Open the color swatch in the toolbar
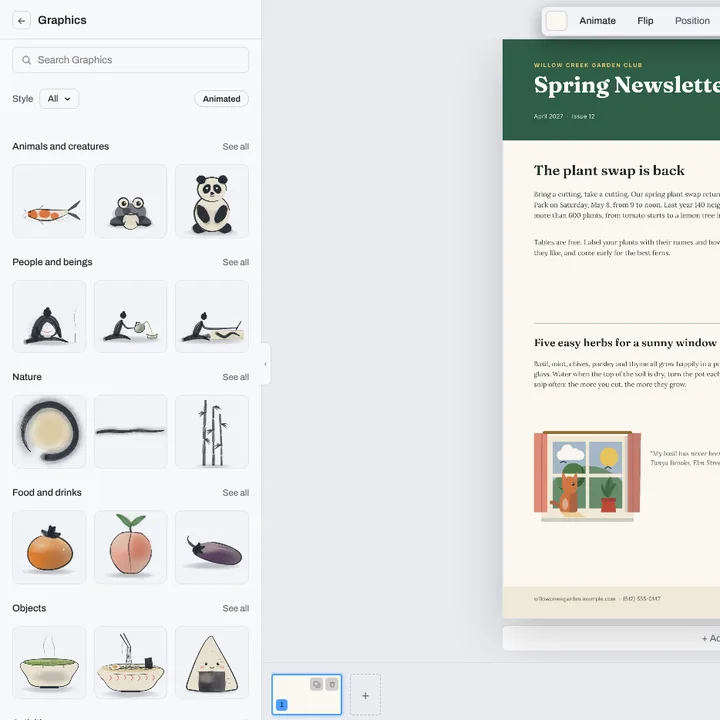The height and width of the screenshot is (720, 720). tap(556, 21)
